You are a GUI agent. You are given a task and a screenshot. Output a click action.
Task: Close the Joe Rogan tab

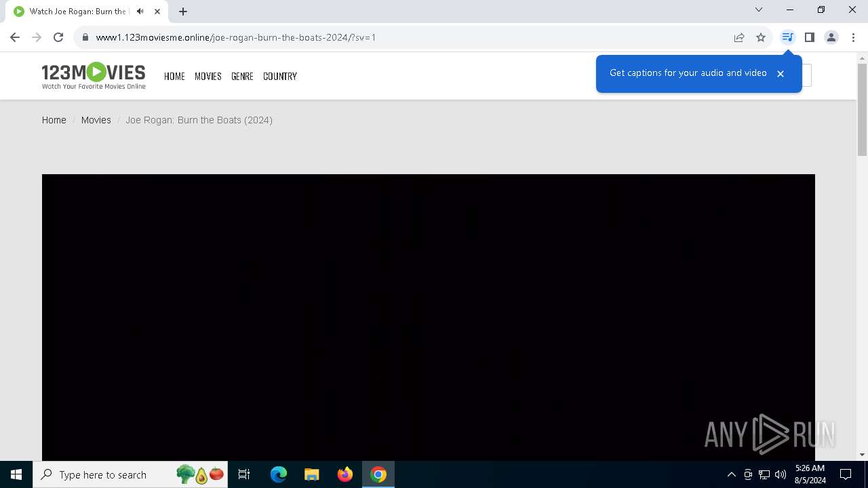pyautogui.click(x=157, y=12)
